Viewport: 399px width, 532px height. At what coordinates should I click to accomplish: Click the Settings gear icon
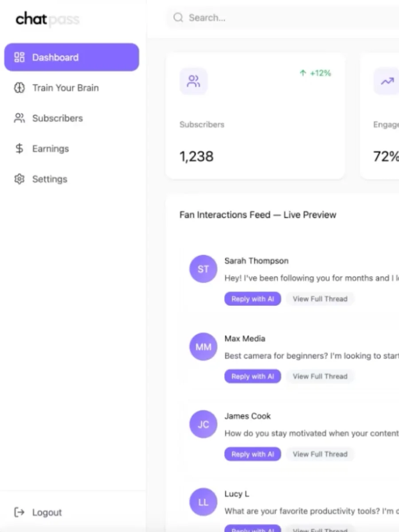pos(19,179)
